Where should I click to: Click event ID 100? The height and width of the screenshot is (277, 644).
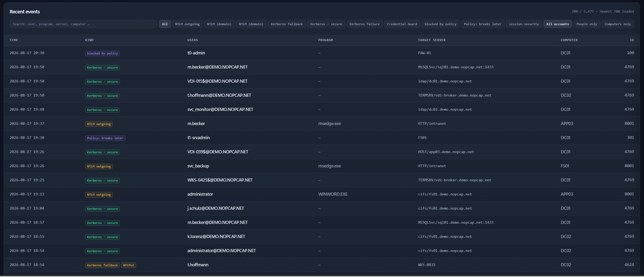pyautogui.click(x=630, y=53)
